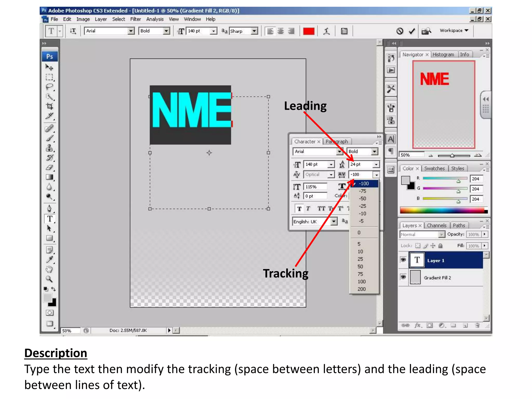Select the Zoom tool
This screenshot has width=532, height=399.
coord(49,279)
